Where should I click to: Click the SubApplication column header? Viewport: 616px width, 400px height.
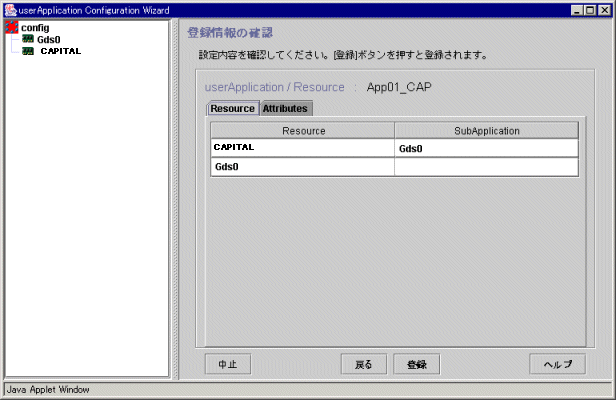coord(487,131)
